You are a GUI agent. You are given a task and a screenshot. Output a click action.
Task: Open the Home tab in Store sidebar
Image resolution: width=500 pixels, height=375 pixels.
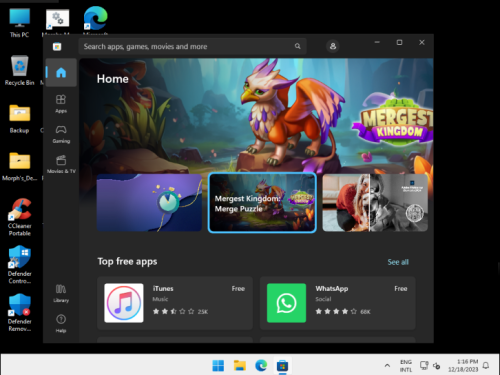(x=61, y=73)
